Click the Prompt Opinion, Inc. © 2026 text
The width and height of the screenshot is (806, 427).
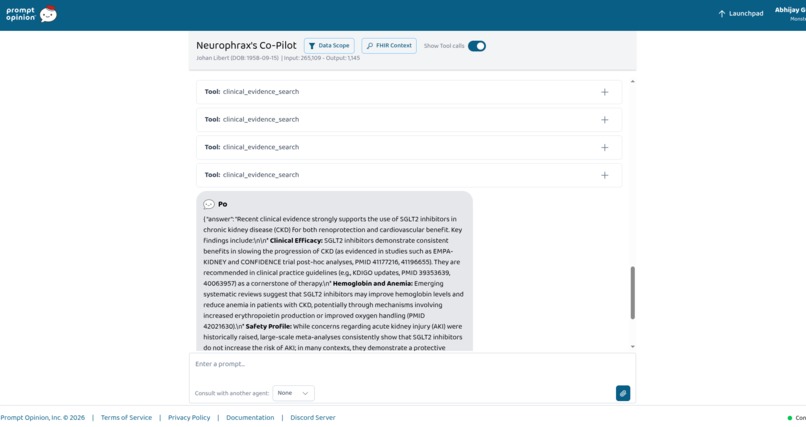click(43, 418)
